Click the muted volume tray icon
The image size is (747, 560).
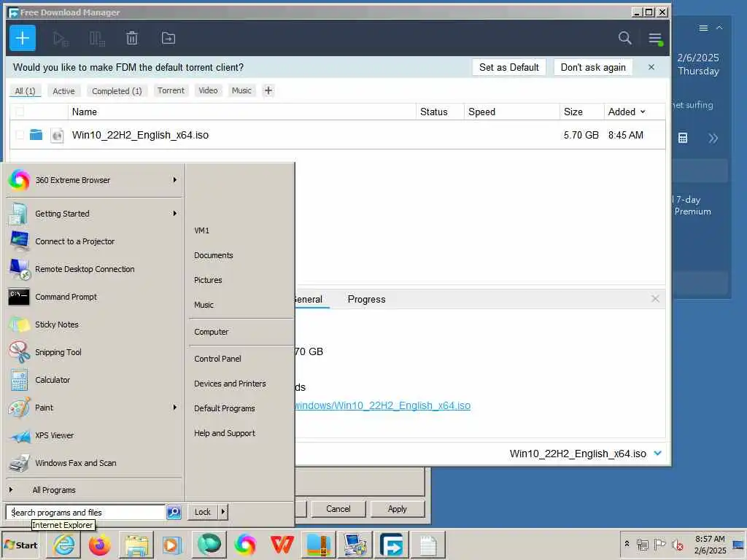[x=677, y=545]
